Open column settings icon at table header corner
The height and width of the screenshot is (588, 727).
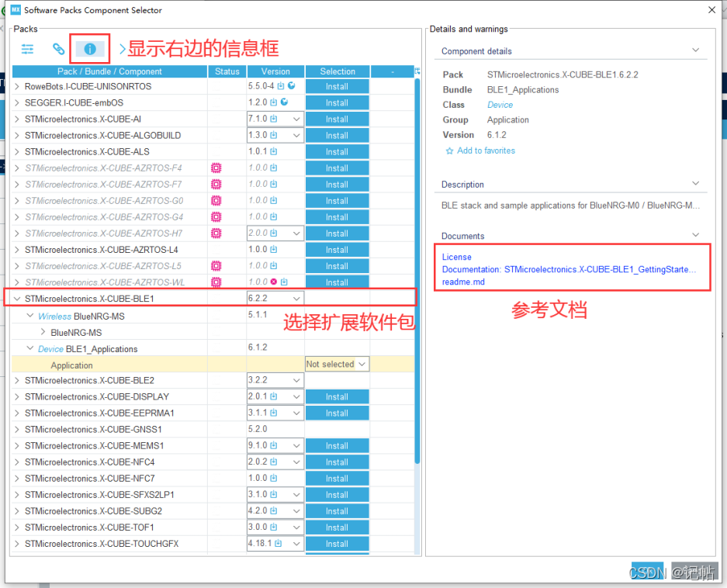(417, 71)
